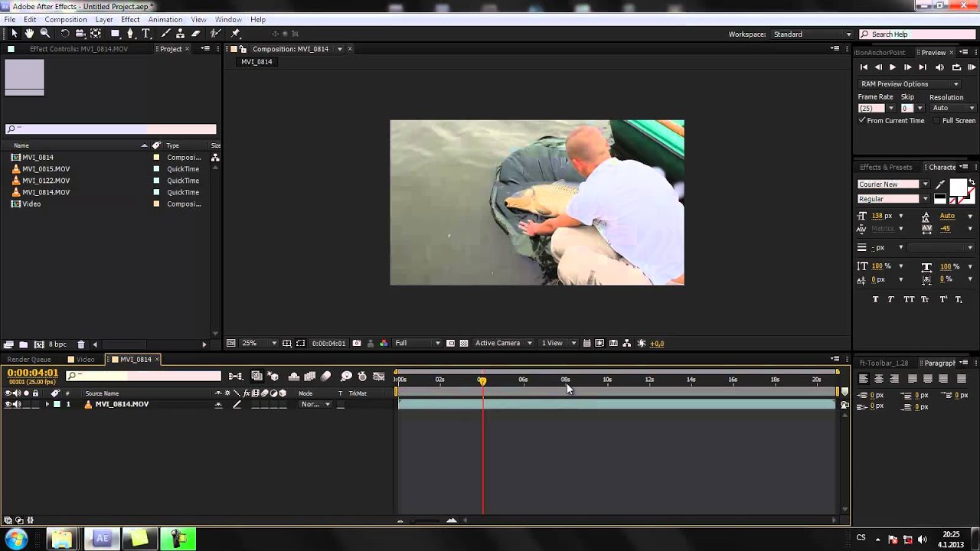Select the Zoom magnifier tool
This screenshot has height=551, width=980.
click(x=45, y=34)
